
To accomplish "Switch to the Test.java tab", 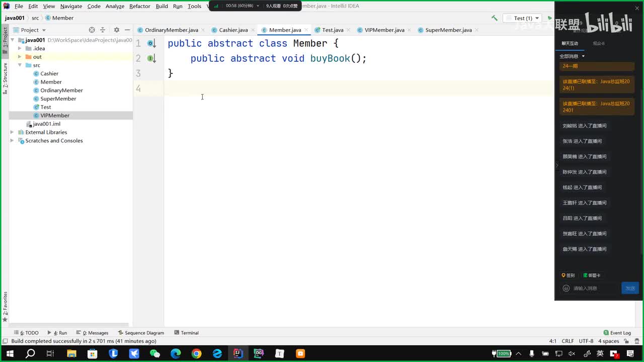I will coord(333,30).
